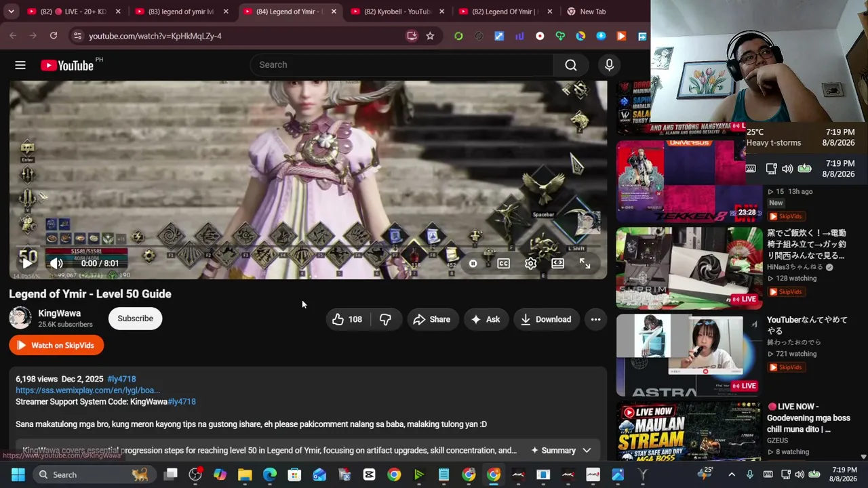Open the Tekken 8 video thumbnail
The width and height of the screenshot is (868, 488).
pos(689,181)
